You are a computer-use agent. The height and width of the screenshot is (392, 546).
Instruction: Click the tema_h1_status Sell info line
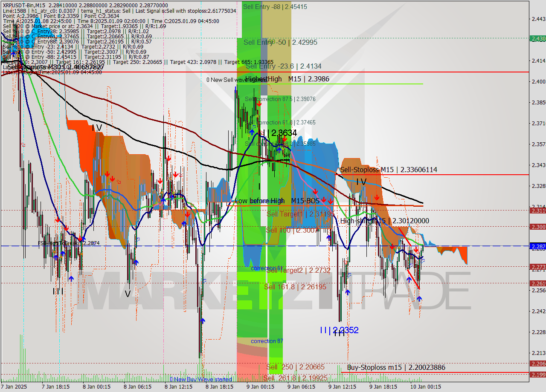click(x=119, y=11)
